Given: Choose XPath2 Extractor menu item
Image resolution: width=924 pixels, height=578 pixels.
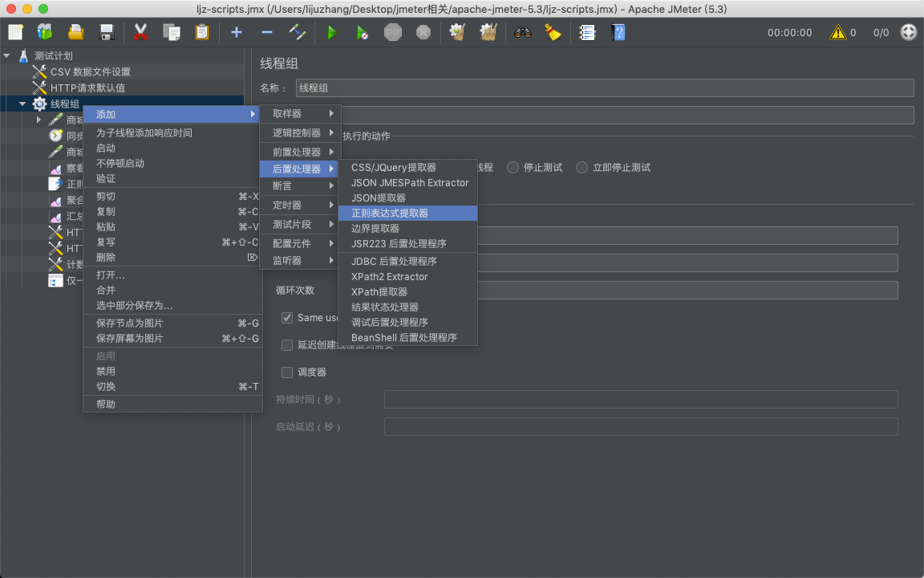Looking at the screenshot, I should pyautogui.click(x=407, y=276).
